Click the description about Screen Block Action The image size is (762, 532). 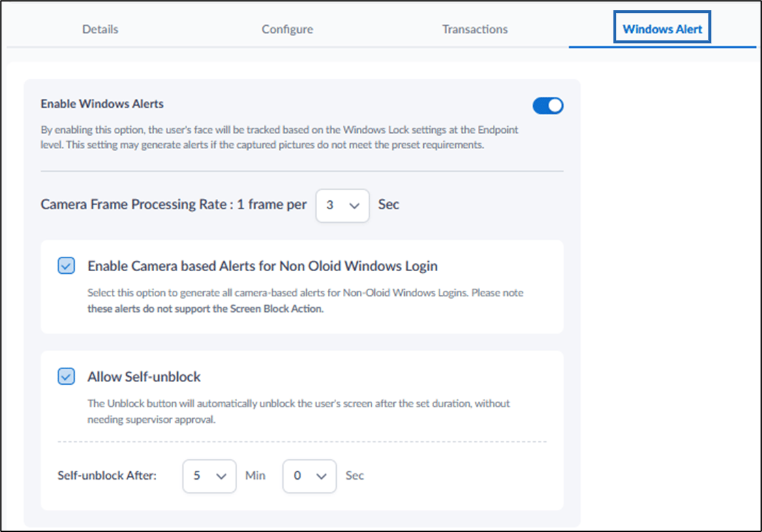[x=305, y=300]
